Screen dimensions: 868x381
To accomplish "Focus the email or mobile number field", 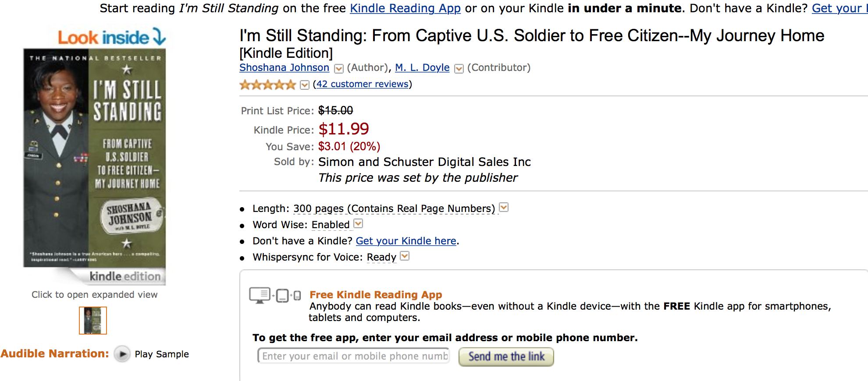I will pos(353,356).
